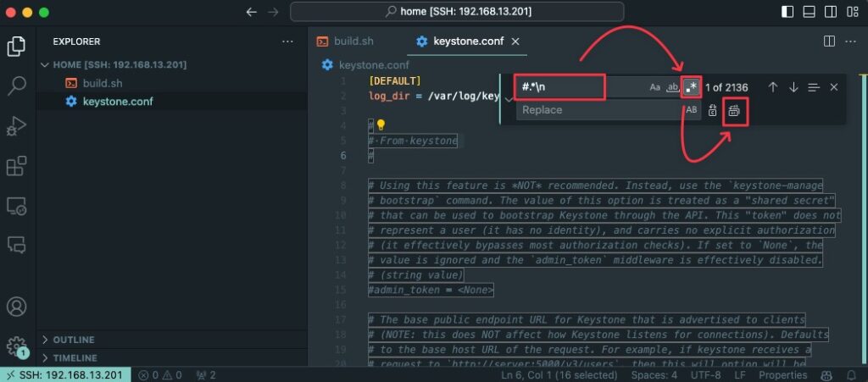Screen dimensions: 868x382
Task: Change encoding via UTF-8
Action: [706, 375]
